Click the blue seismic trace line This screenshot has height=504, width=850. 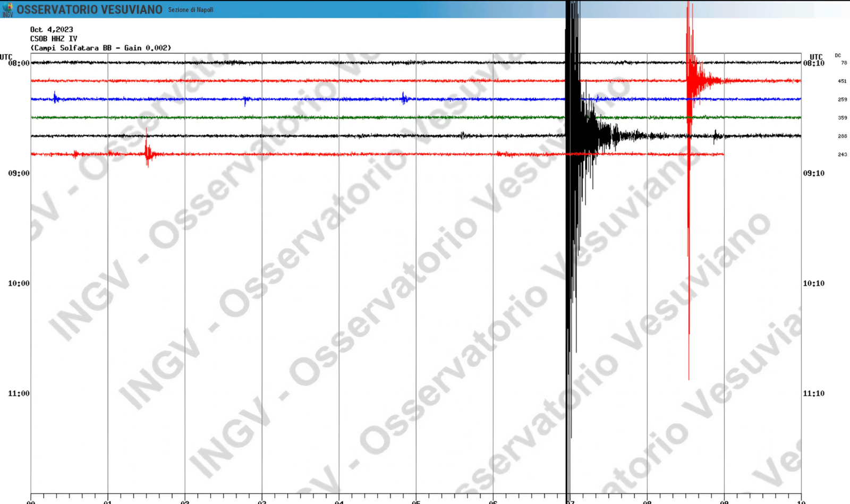(x=416, y=99)
